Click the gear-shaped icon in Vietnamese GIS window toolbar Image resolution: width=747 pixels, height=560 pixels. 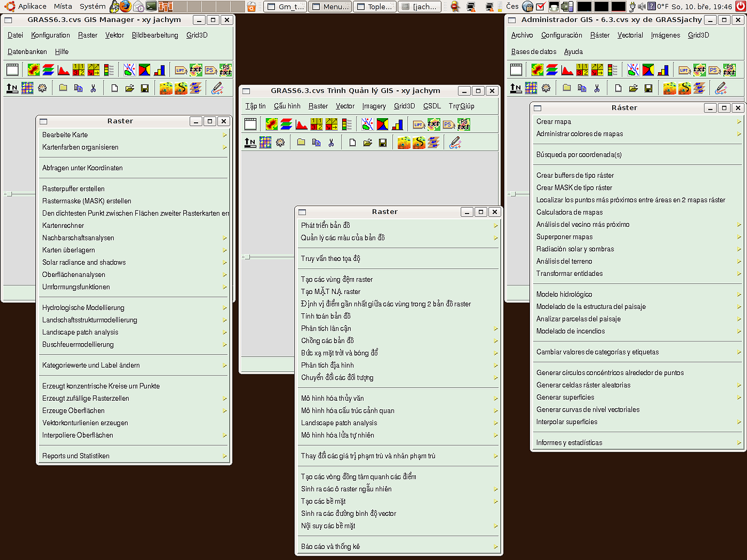pos(280,143)
